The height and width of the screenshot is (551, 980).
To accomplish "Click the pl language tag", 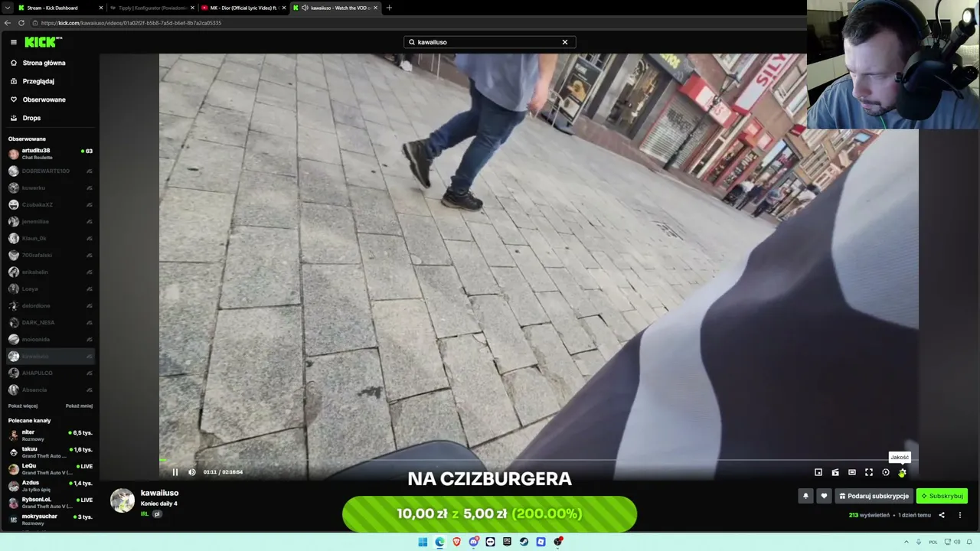I will tap(158, 514).
